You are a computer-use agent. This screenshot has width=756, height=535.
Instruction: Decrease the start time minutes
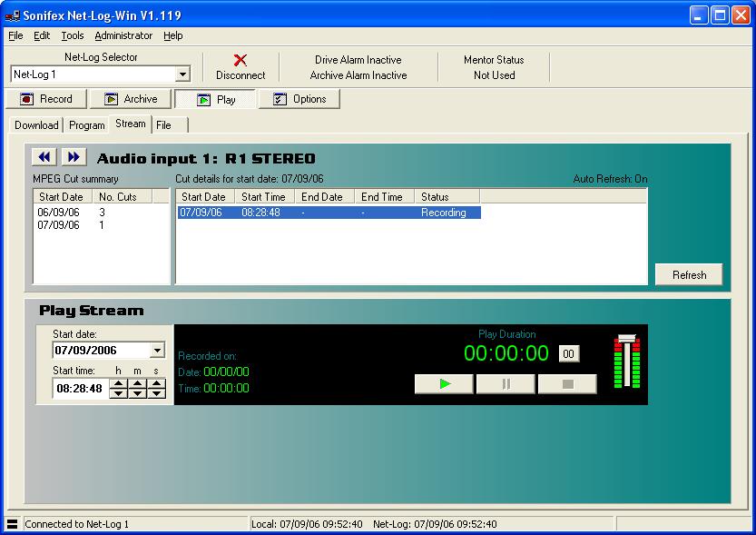(137, 393)
